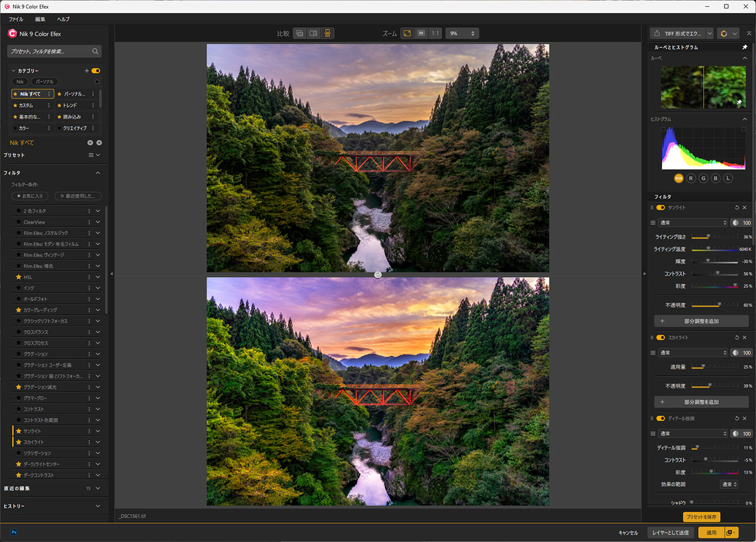This screenshot has width=756, height=542.
Task: Click the ライティング強さ slider track
Action: click(x=714, y=237)
